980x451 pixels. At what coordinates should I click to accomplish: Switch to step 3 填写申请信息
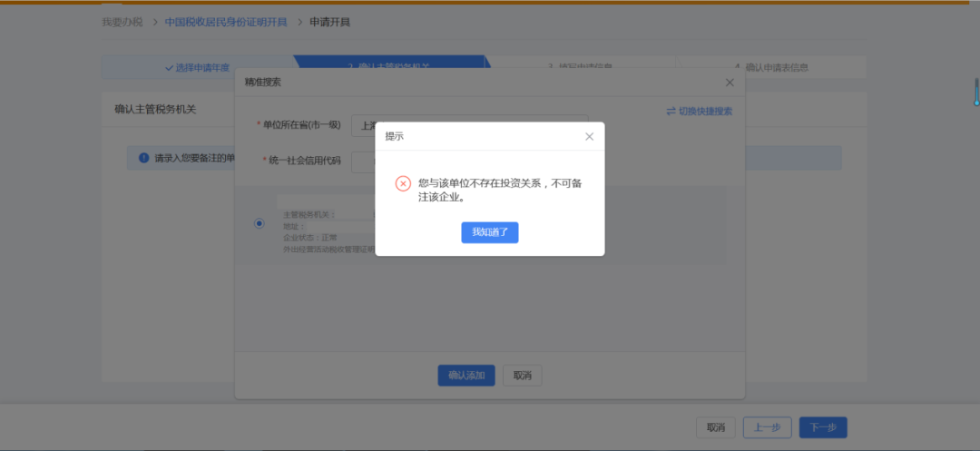[x=581, y=67]
